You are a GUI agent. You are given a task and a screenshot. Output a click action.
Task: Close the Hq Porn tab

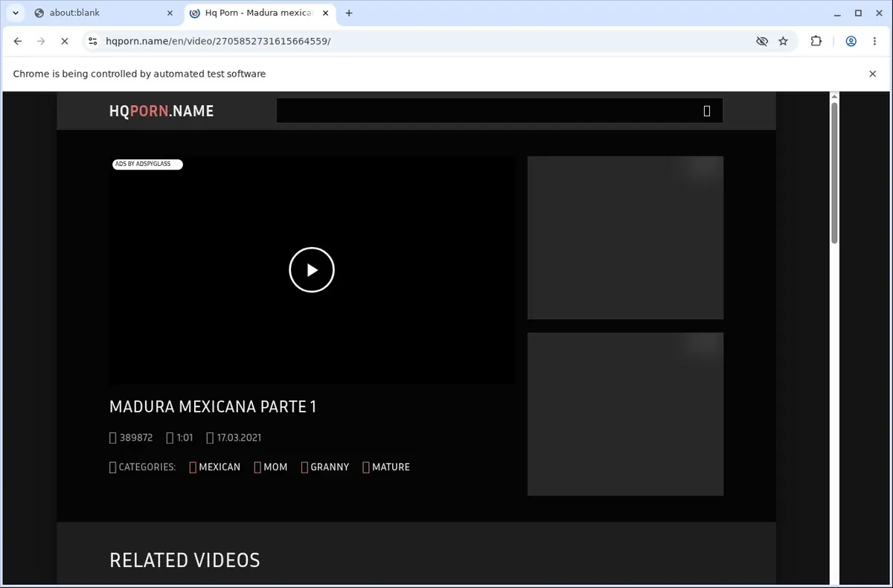[324, 13]
